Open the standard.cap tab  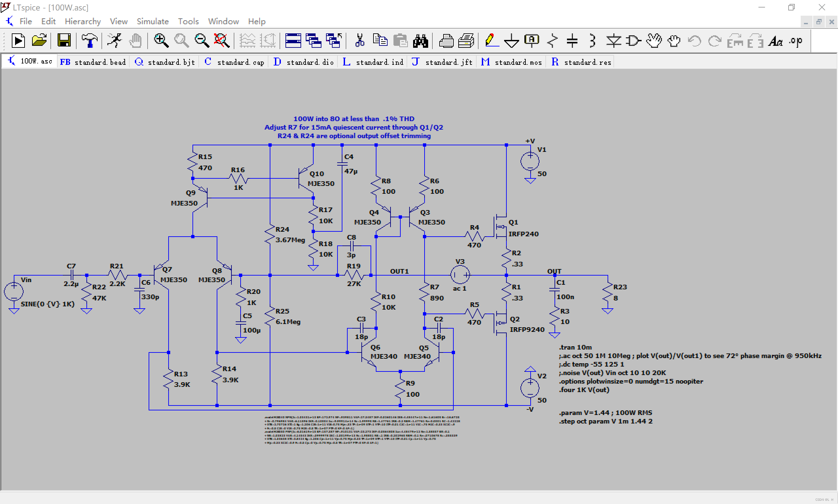point(235,62)
